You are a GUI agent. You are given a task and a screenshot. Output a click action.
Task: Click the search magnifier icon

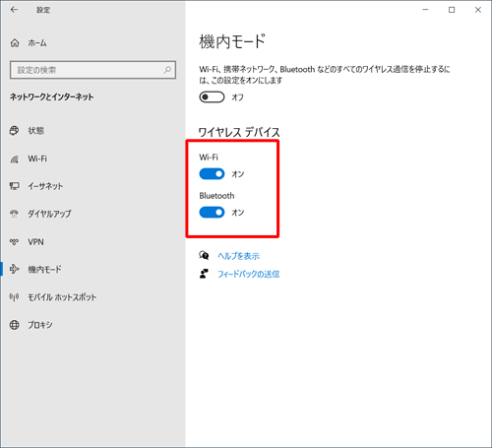(x=167, y=70)
